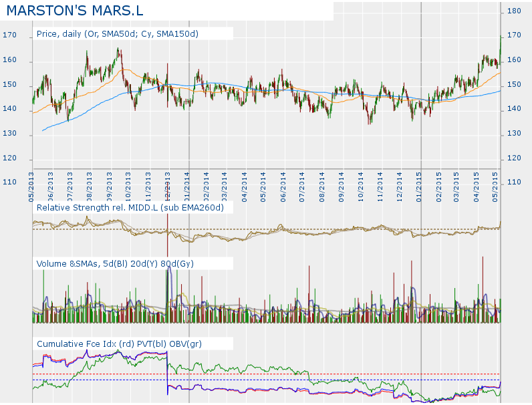Click the 120 price label on right axis
The image size is (532, 405).
tap(514, 158)
